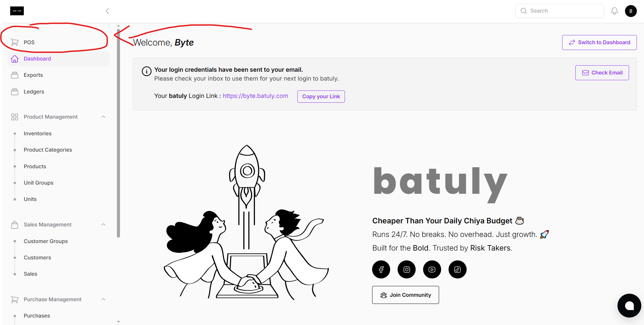Open the Instagram social icon

(x=407, y=270)
